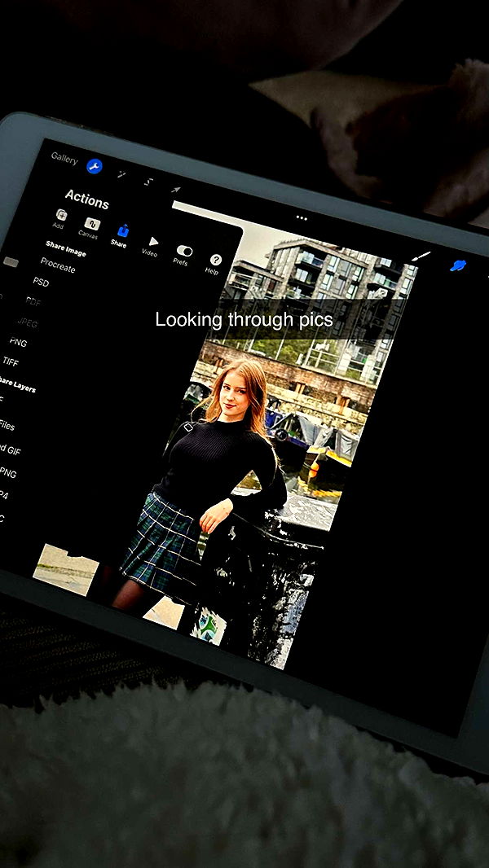Image resolution: width=489 pixels, height=868 pixels.
Task: Activate the S-shaped Selection tool
Action: coord(148,181)
